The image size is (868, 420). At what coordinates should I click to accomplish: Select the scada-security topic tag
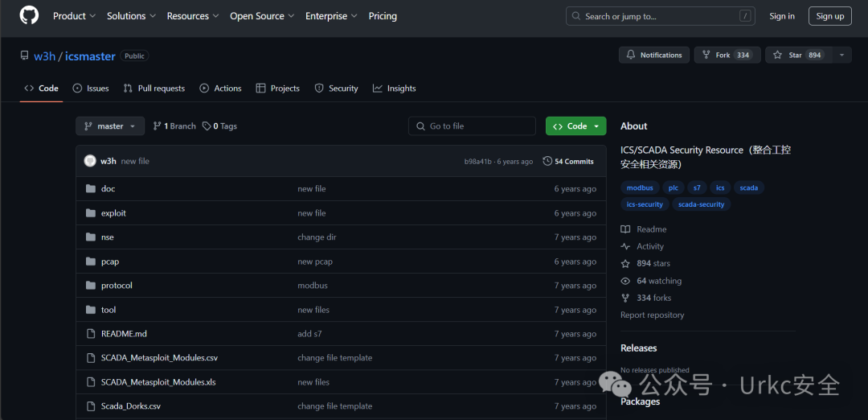coord(702,204)
